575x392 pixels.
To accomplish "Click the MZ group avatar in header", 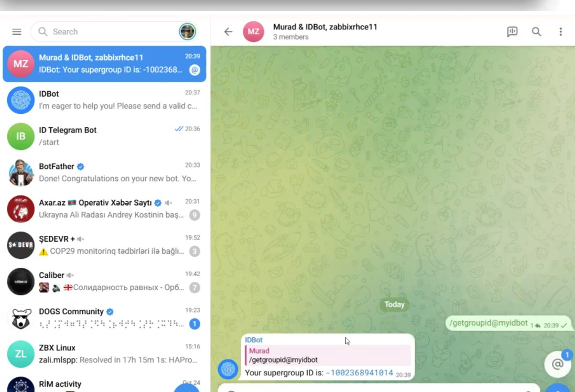I will pos(253,32).
